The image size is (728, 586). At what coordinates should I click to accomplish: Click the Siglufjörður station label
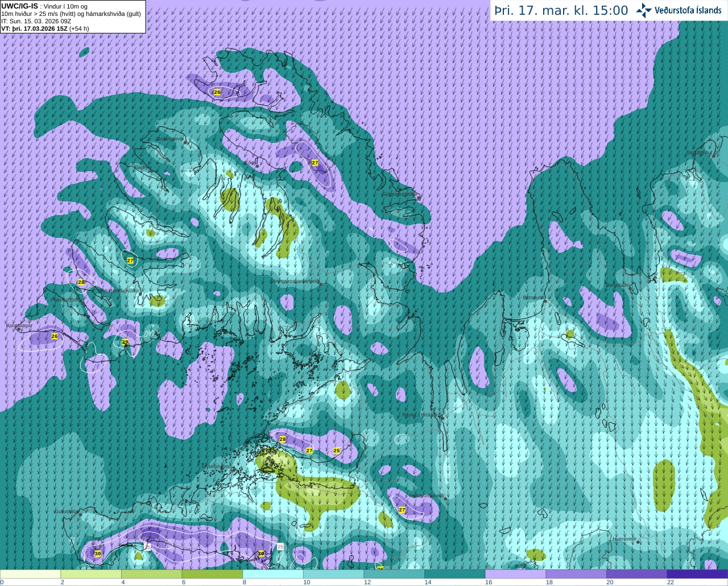click(x=699, y=152)
